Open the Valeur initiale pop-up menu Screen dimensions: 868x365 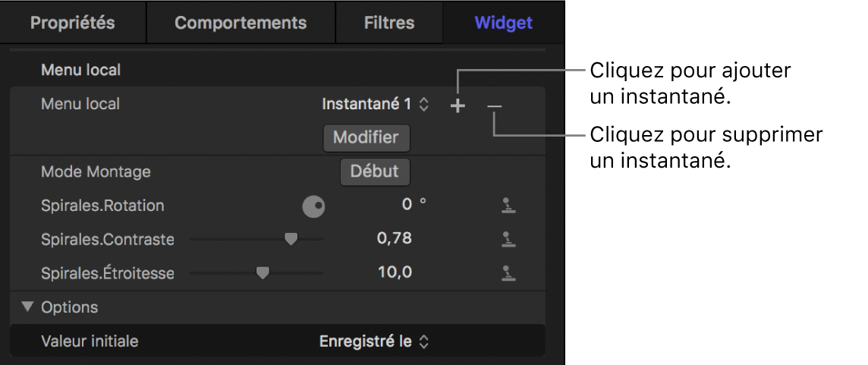pos(374,341)
